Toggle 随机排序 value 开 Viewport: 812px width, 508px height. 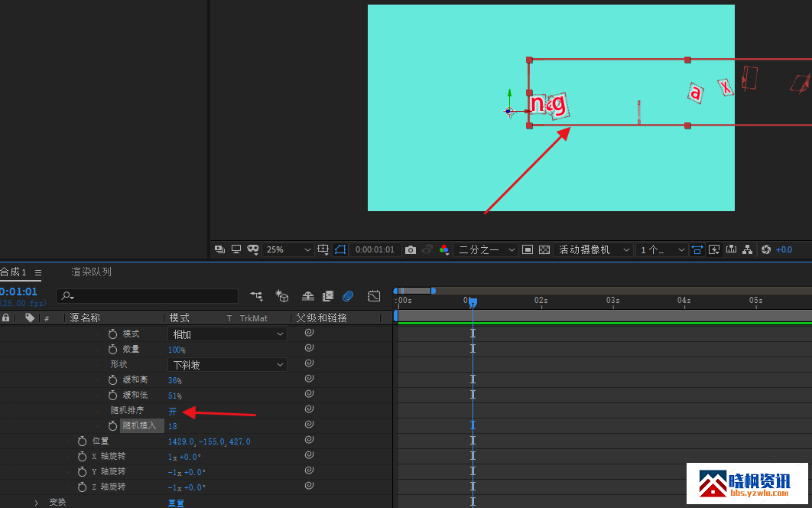coord(173,411)
